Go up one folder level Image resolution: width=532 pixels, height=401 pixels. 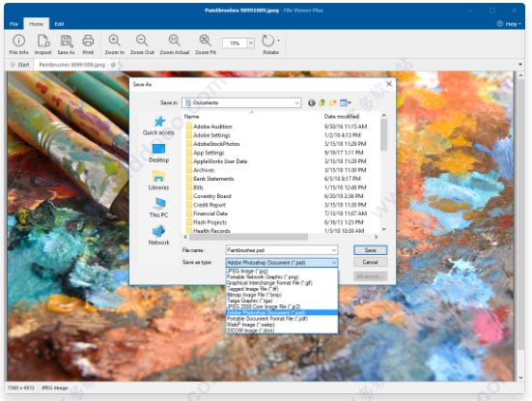pyautogui.click(x=322, y=102)
